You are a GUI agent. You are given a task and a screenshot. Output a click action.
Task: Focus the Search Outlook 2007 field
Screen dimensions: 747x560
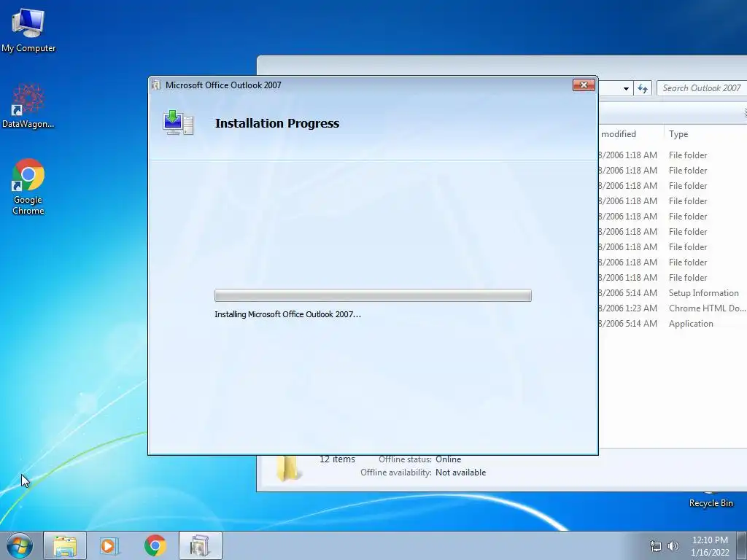click(702, 88)
